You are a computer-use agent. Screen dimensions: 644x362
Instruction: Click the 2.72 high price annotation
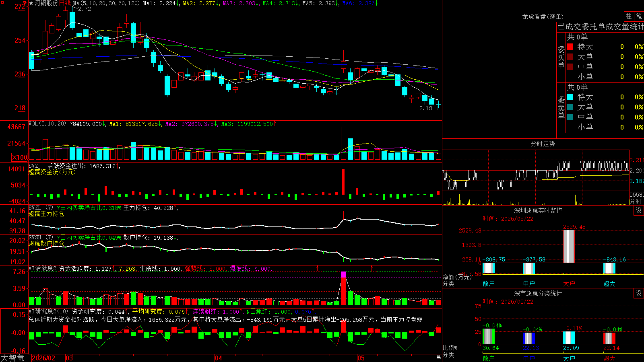tap(85, 9)
